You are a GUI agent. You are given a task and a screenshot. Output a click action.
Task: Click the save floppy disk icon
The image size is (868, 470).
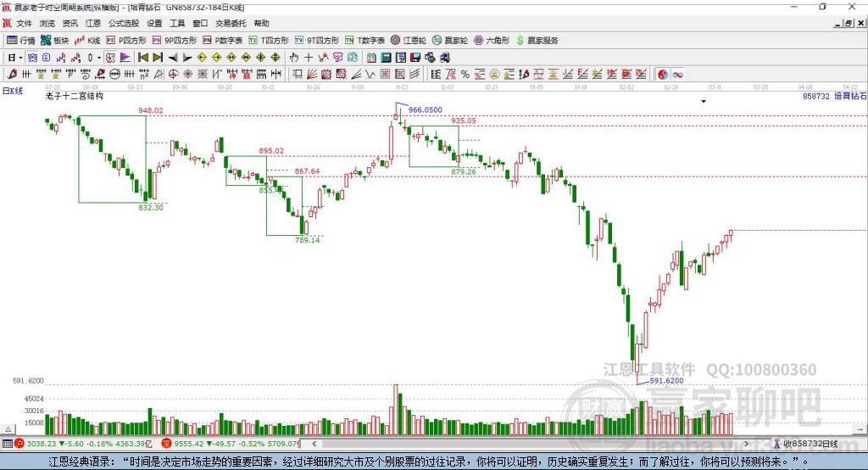point(415,57)
